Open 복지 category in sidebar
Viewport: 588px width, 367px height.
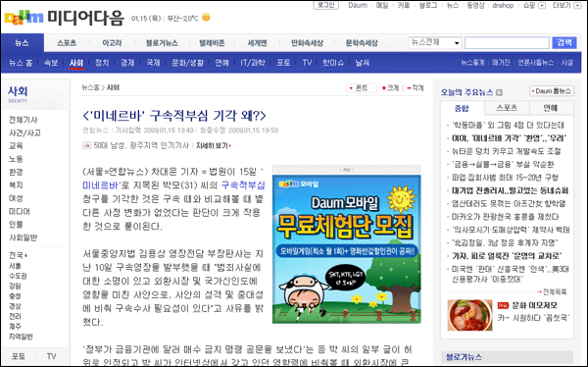click(x=16, y=185)
